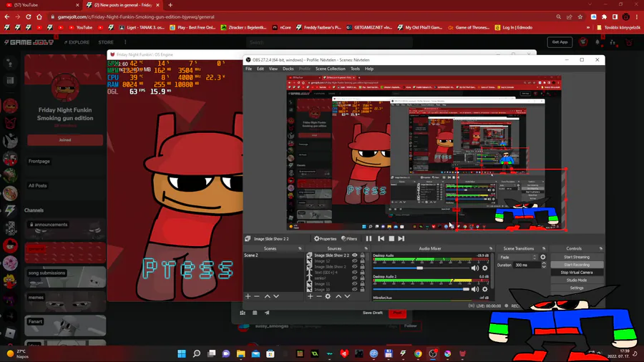Stop the slideshow in OBS source toolbar

click(x=391, y=238)
